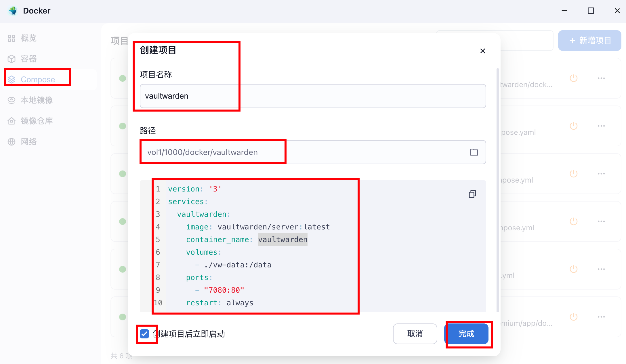The image size is (626, 364).
Task: Click power icon on mium/app/do... row
Action: [574, 317]
